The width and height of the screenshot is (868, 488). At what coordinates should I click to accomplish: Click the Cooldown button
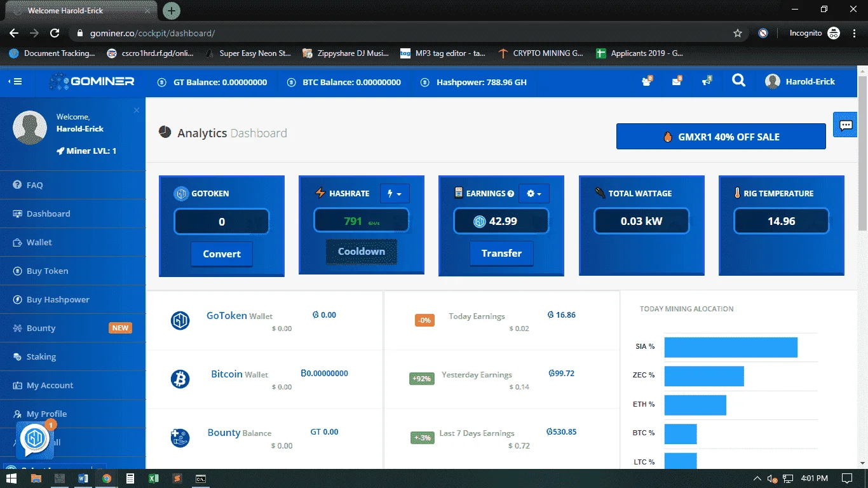coord(362,252)
